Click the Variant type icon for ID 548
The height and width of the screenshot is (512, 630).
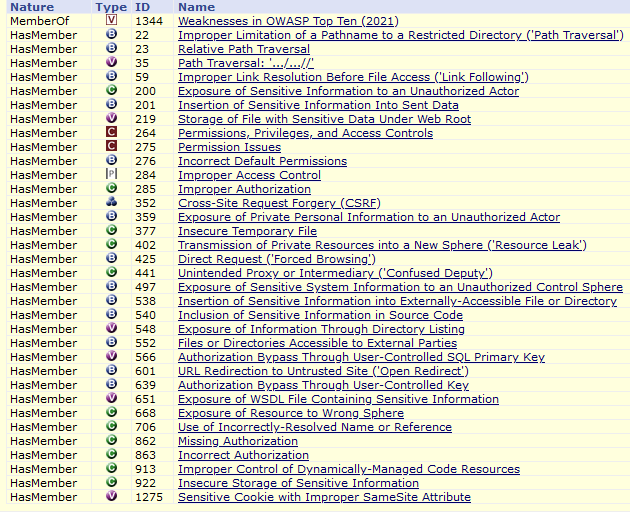[111, 328]
